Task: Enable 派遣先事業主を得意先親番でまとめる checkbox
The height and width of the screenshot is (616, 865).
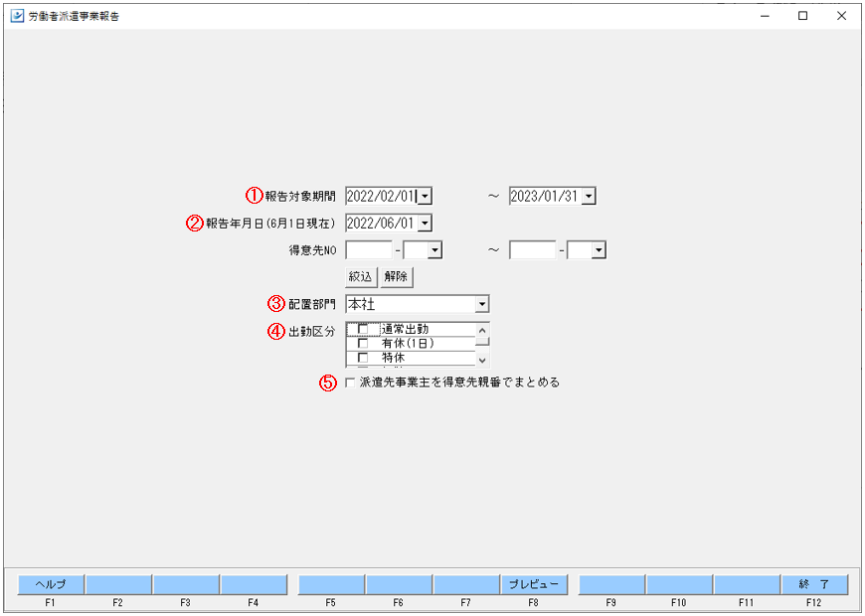Action: 350,383
